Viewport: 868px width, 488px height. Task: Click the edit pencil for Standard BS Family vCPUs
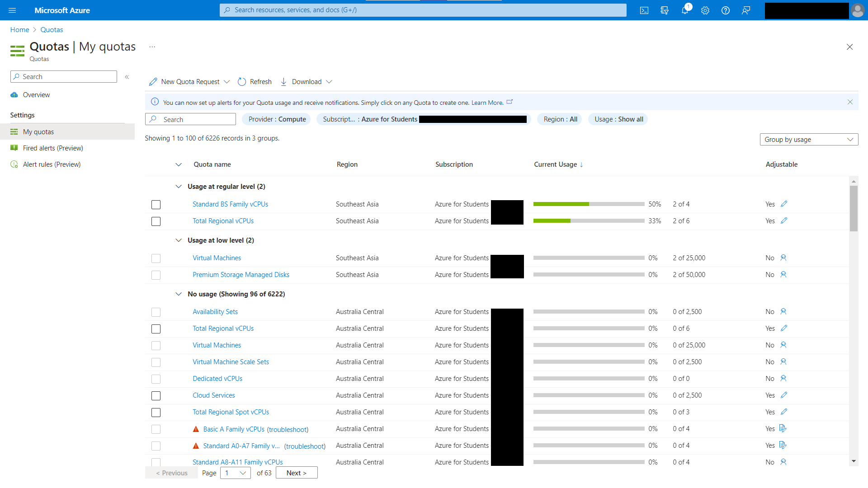[784, 204]
